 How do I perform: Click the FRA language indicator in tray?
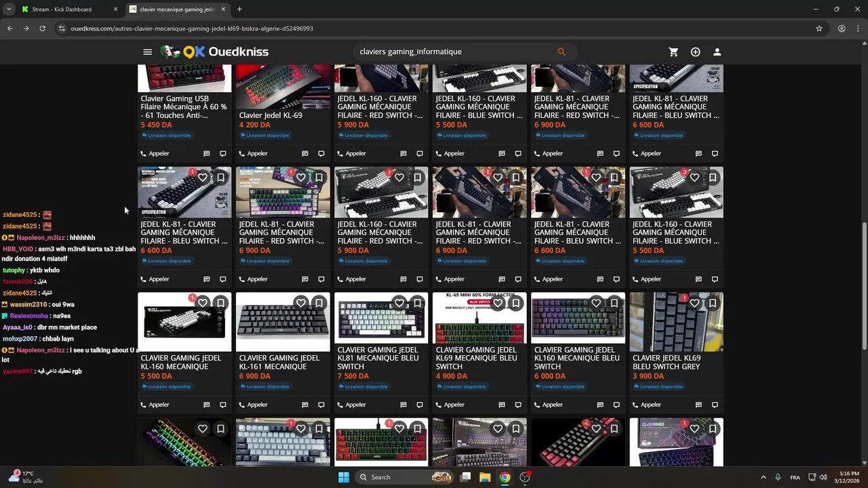[x=795, y=477]
